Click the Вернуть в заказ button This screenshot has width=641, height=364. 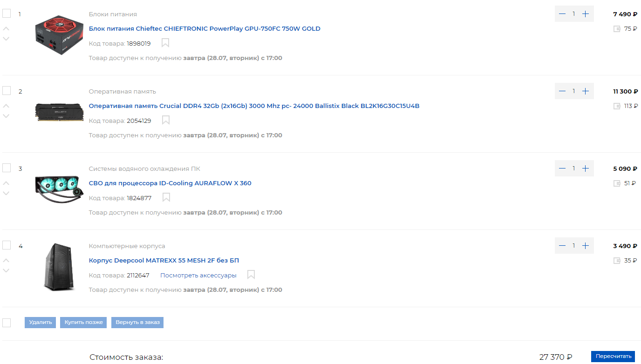click(137, 323)
